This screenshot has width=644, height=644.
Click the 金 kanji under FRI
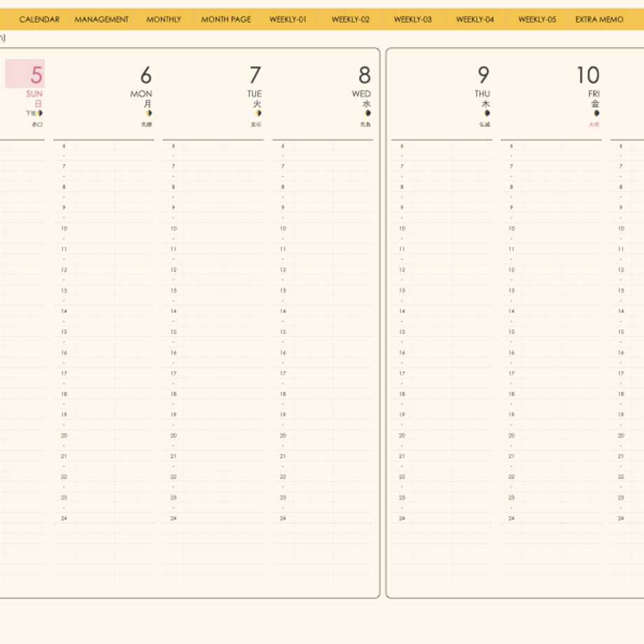click(x=595, y=104)
